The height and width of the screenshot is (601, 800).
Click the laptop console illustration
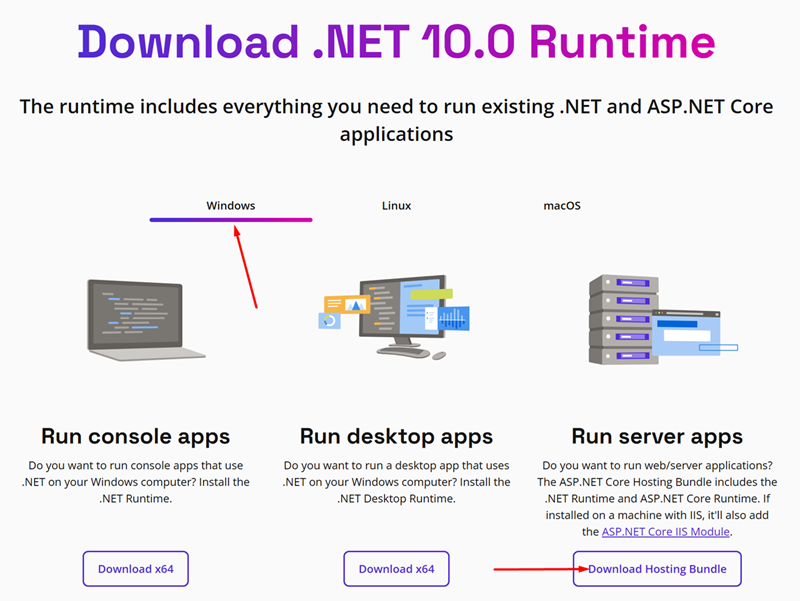[x=146, y=320]
